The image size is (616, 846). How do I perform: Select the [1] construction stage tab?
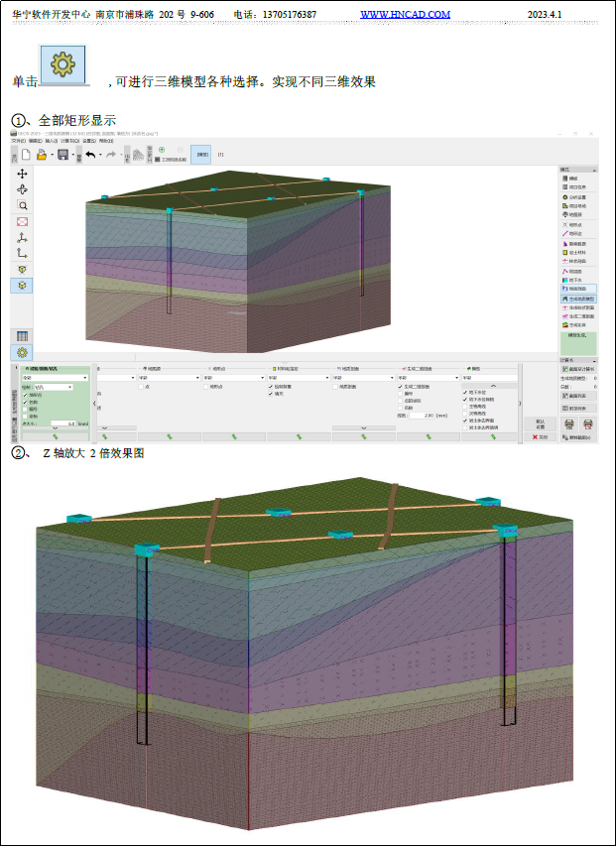pyautogui.click(x=220, y=155)
